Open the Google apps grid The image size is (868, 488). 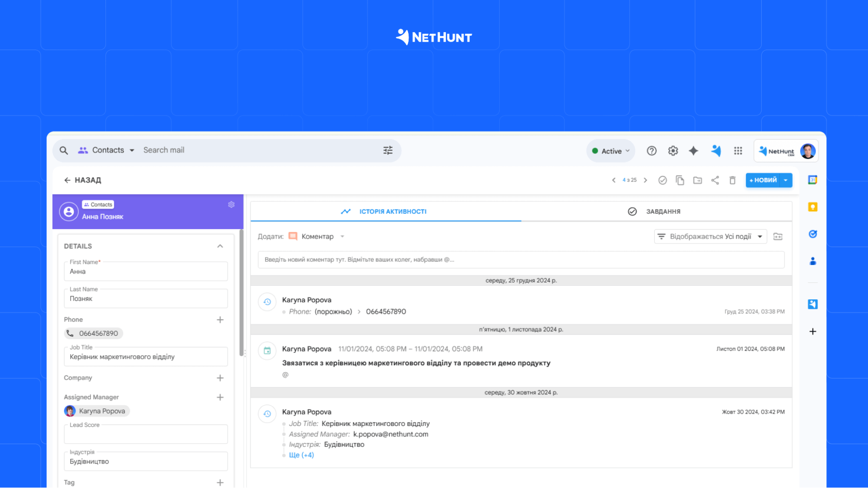pos(738,151)
